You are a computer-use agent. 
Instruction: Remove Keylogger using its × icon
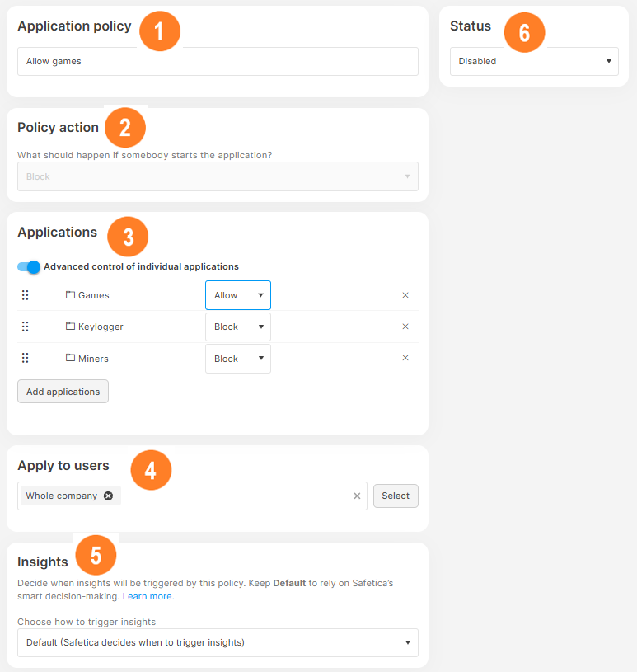(405, 326)
